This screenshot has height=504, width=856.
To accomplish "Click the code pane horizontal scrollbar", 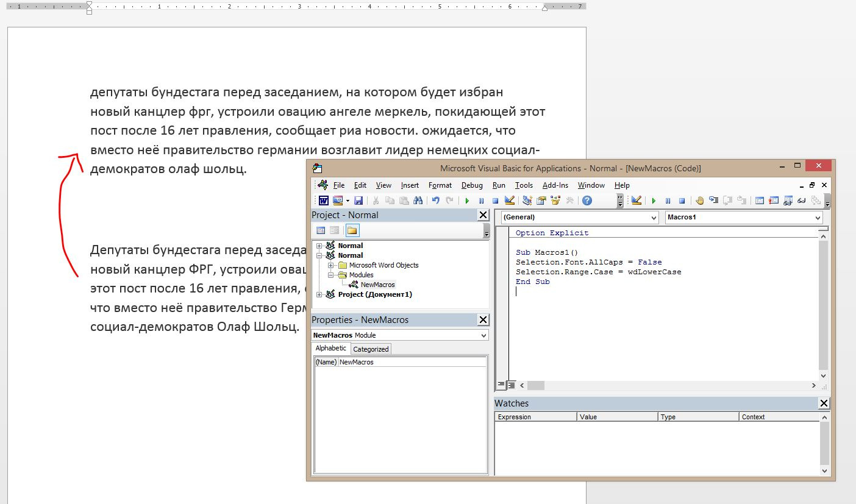I will pos(668,386).
